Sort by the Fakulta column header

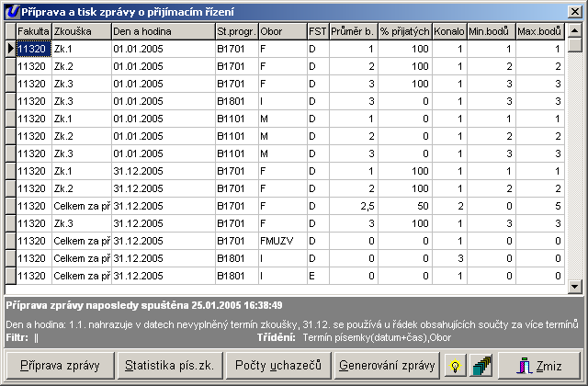pyautogui.click(x=33, y=31)
